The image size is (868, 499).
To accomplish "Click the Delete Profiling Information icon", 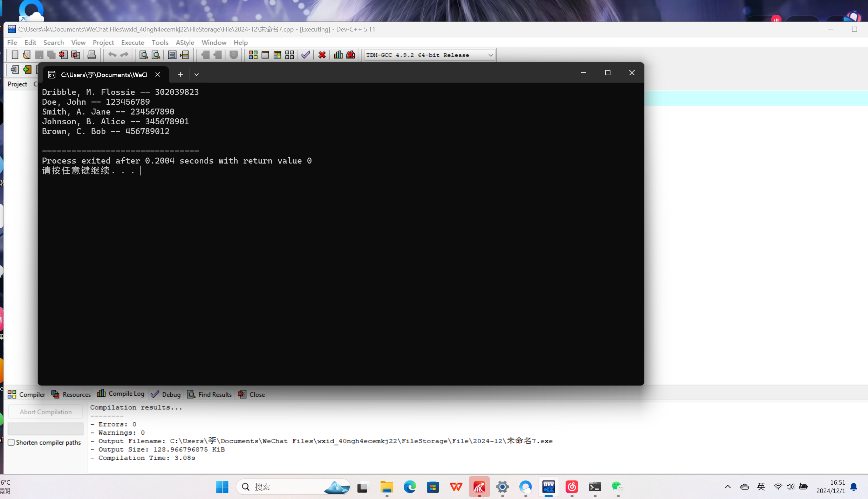I will [350, 55].
